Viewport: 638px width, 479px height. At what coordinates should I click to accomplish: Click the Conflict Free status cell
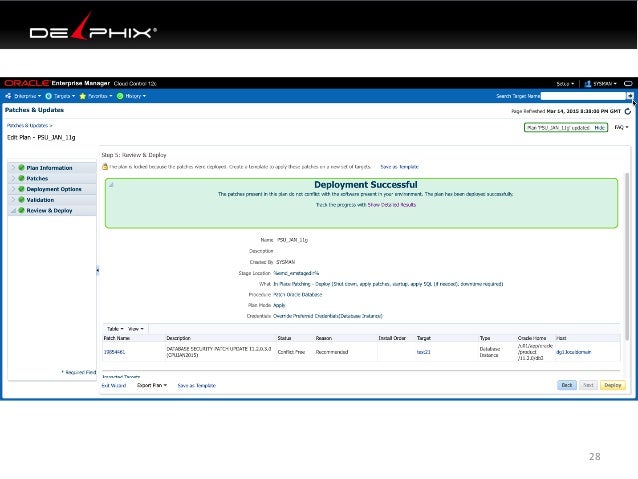click(x=291, y=352)
